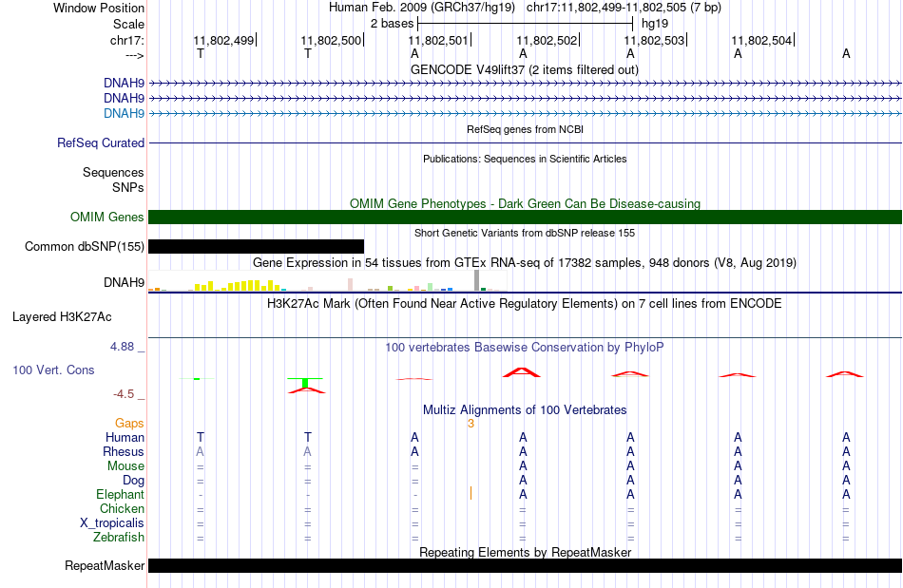Click the GTEx Gene Expression track title

pyautogui.click(x=525, y=262)
